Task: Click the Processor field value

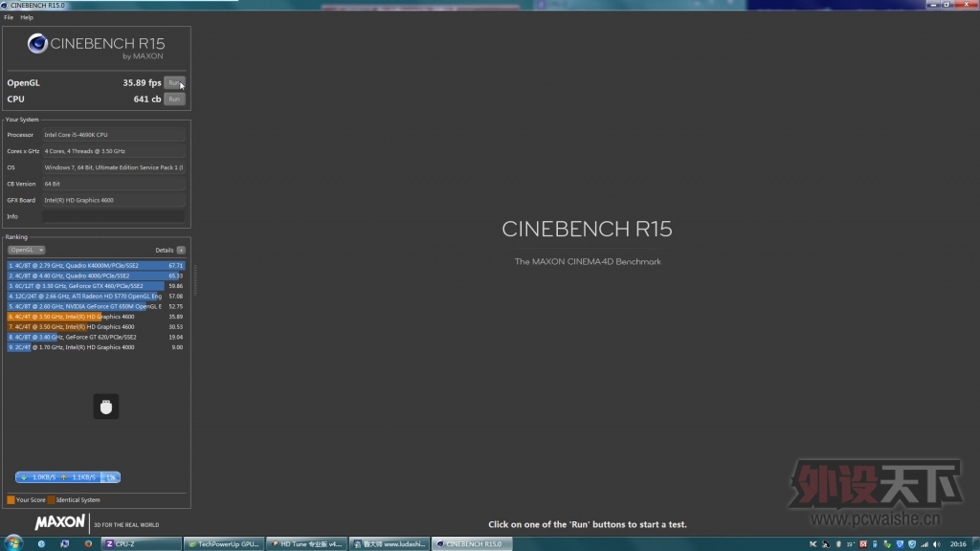Action: [113, 134]
